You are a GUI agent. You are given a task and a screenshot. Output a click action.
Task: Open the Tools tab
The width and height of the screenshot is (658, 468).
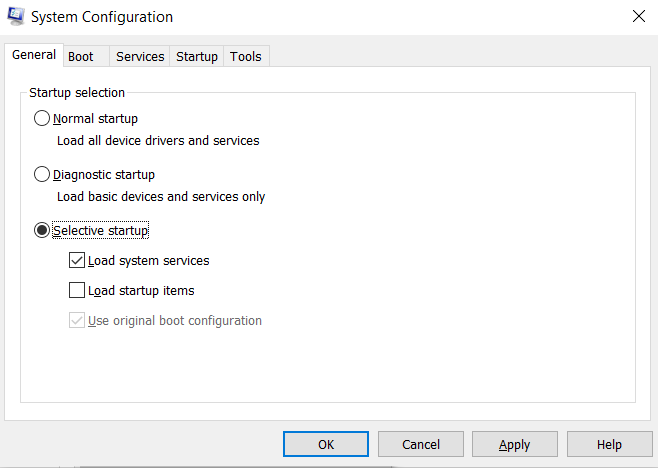(246, 57)
